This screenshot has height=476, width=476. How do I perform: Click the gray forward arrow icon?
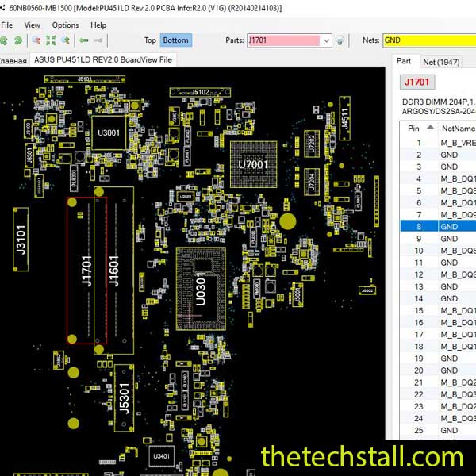pos(98,40)
